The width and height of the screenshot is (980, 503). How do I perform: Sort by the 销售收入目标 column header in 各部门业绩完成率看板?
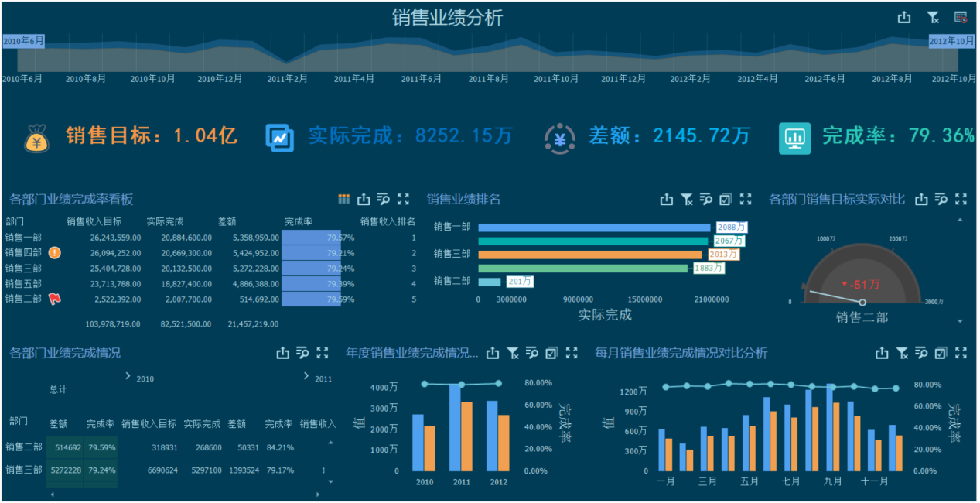tap(94, 221)
